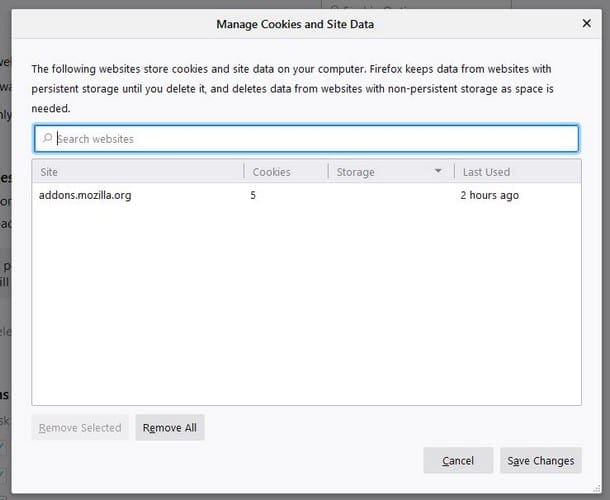Focus the Search websites field
Image resolution: width=610 pixels, height=500 pixels.
coord(310,139)
